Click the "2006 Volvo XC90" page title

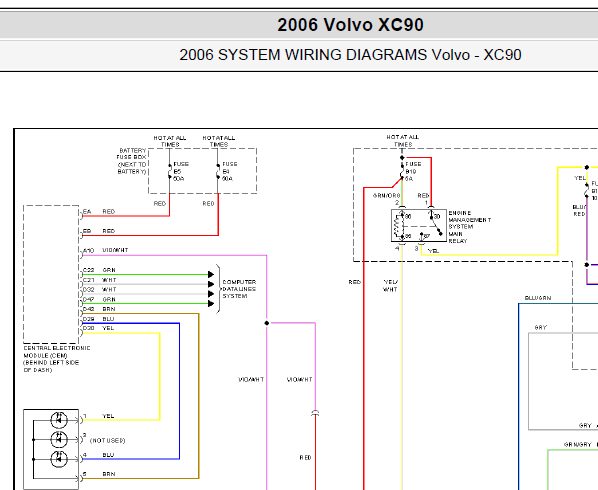(x=350, y=25)
